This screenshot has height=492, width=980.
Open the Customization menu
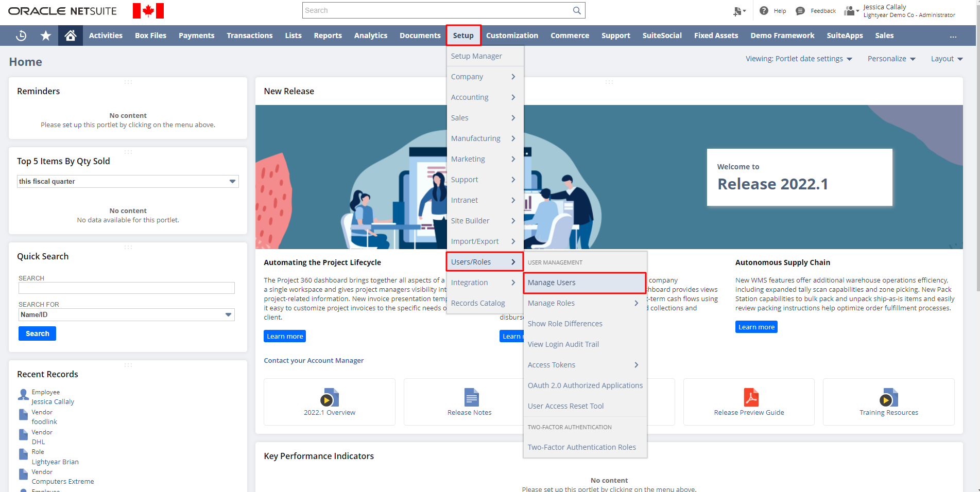[x=512, y=36]
